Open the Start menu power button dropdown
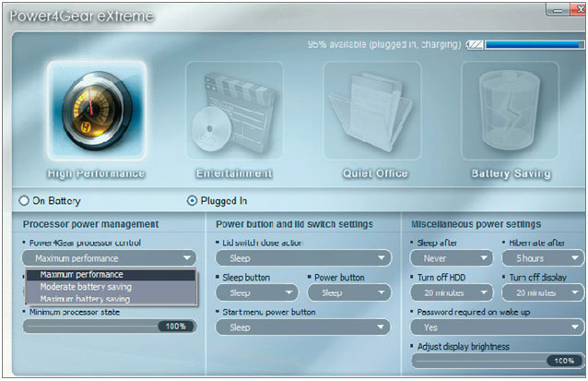This screenshot has width=588, height=381. tap(303, 327)
